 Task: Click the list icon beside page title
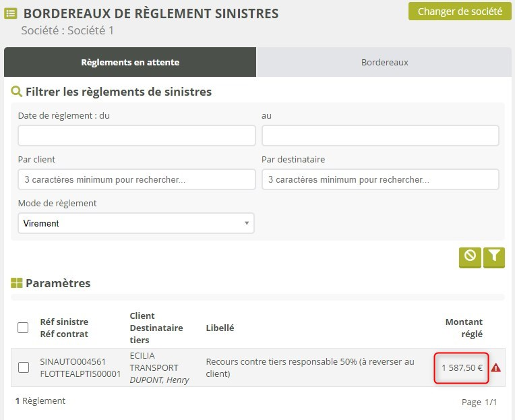pyautogui.click(x=11, y=13)
